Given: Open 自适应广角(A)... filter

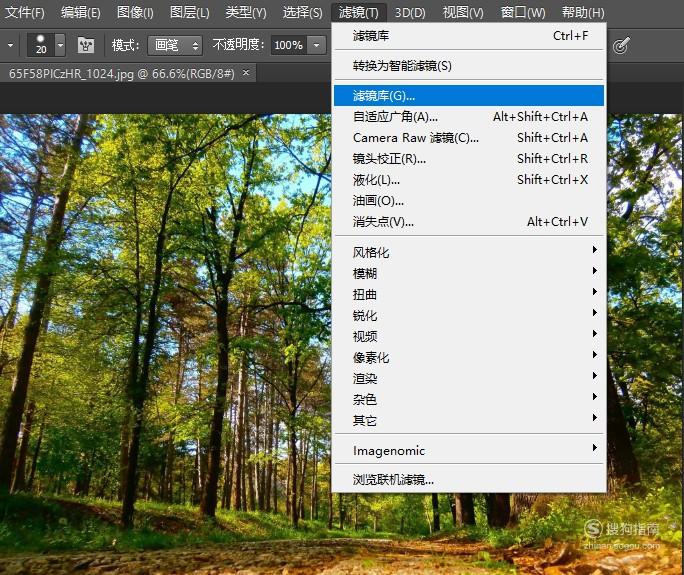Looking at the screenshot, I should pyautogui.click(x=469, y=116).
